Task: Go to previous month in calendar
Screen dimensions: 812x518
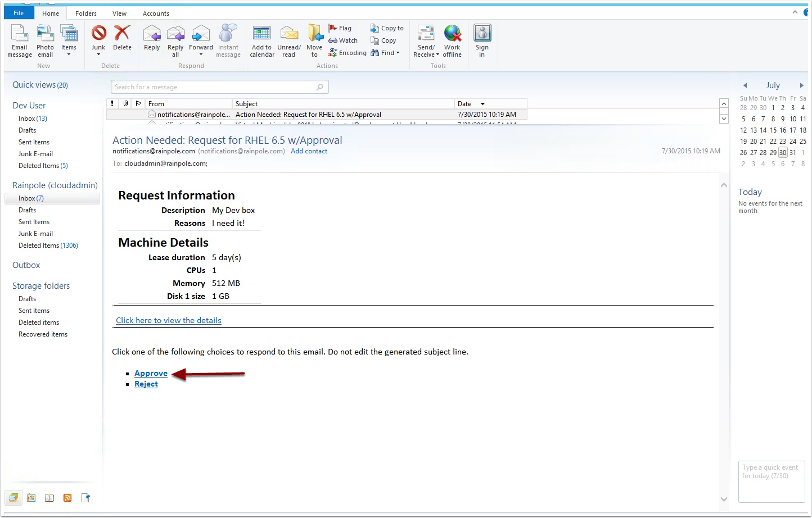Action: pyautogui.click(x=745, y=85)
